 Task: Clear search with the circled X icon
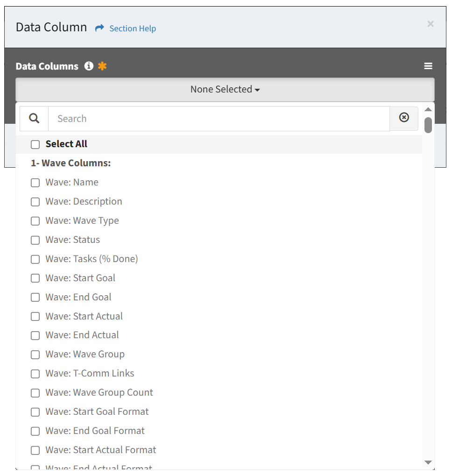tap(404, 118)
